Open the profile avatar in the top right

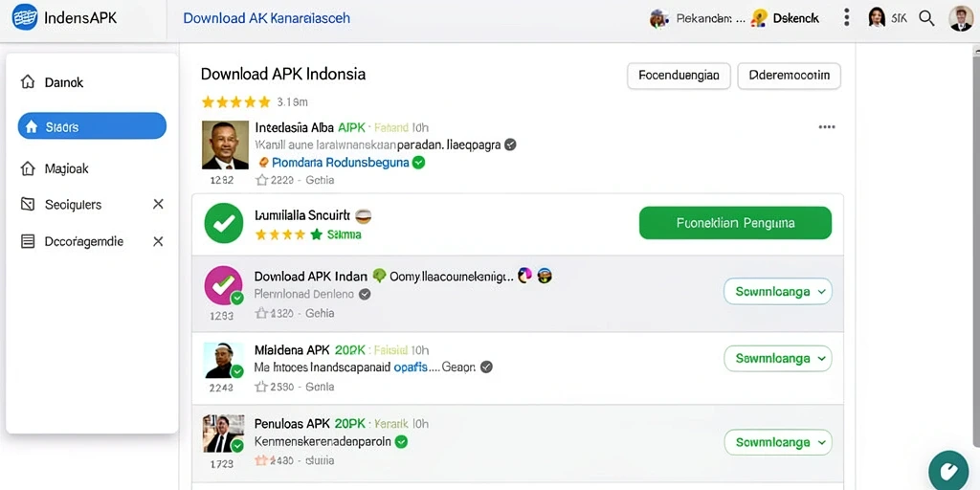coord(960,18)
